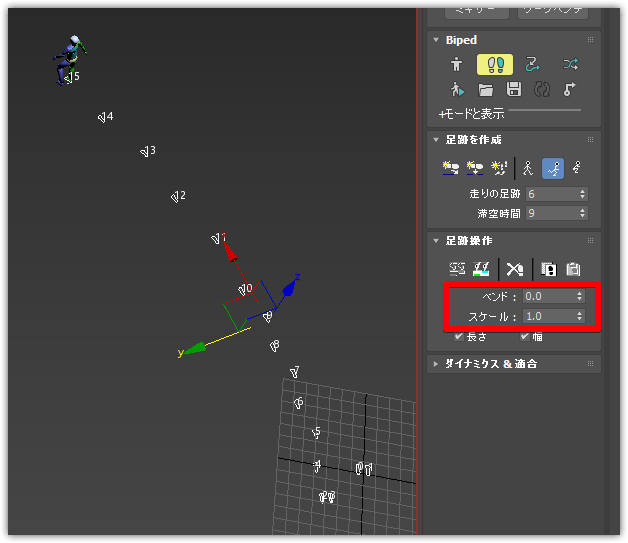The image size is (628, 543).
Task: Toggle Footstep Mode in Biped rollout
Action: tap(494, 64)
